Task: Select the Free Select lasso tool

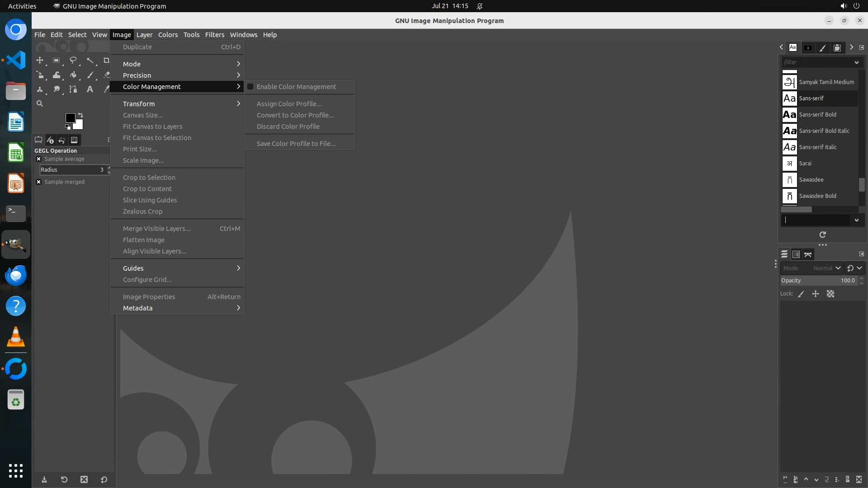Action: pyautogui.click(x=73, y=60)
